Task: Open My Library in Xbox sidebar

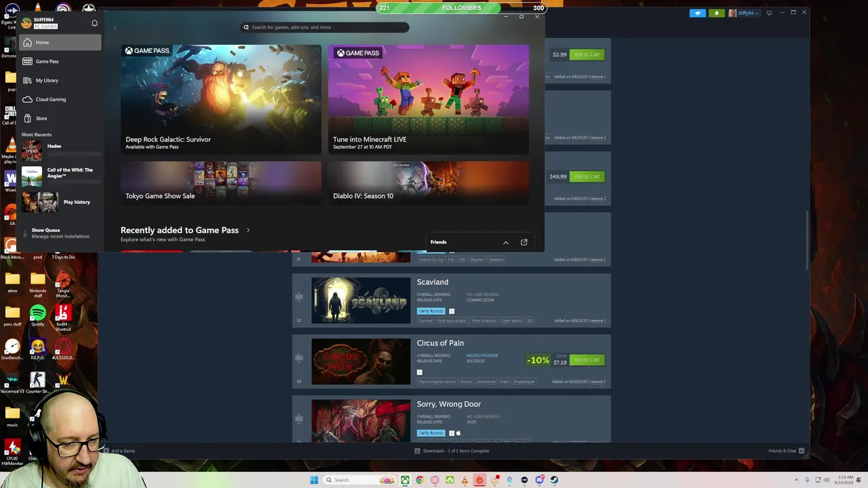Action: (x=60, y=81)
